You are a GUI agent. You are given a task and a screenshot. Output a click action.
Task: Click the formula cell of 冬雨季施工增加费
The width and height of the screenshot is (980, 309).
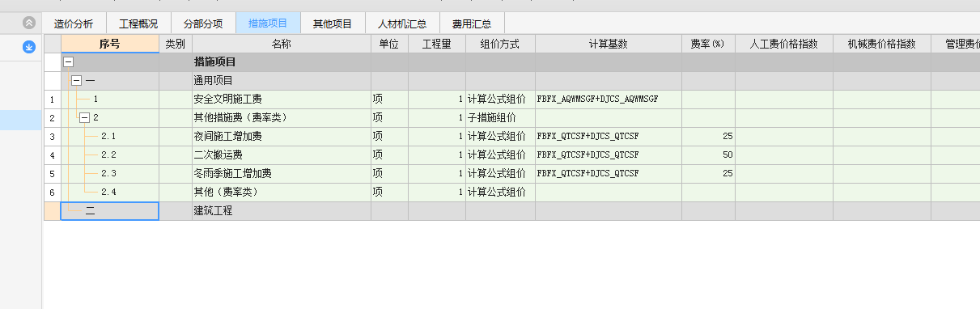point(609,173)
